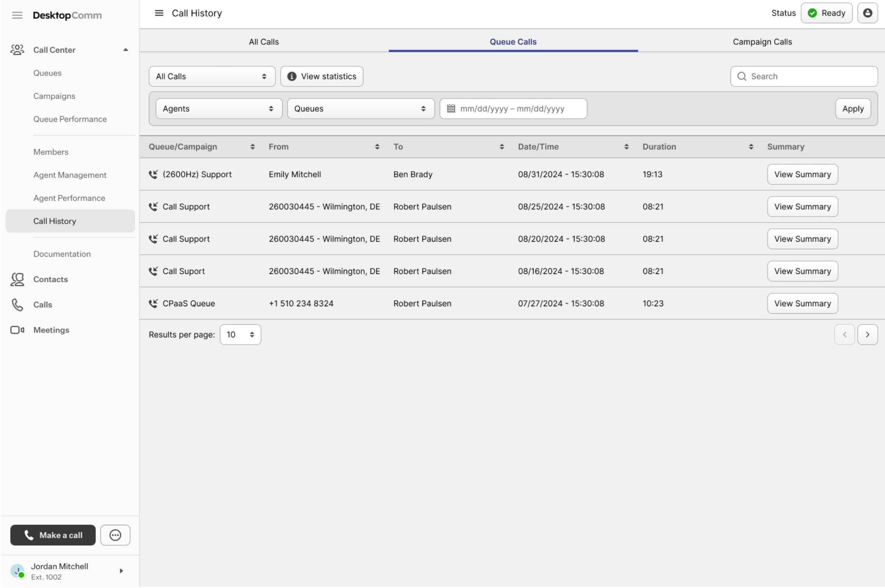Go to next results page arrow
Screen dimensions: 885x588
click(x=867, y=334)
